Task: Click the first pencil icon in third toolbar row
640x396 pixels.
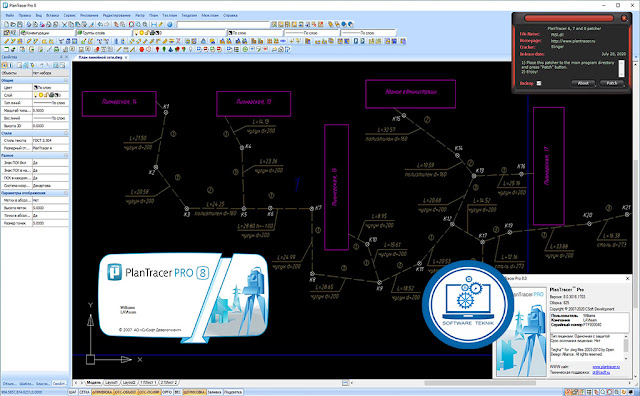Action: click(7, 41)
